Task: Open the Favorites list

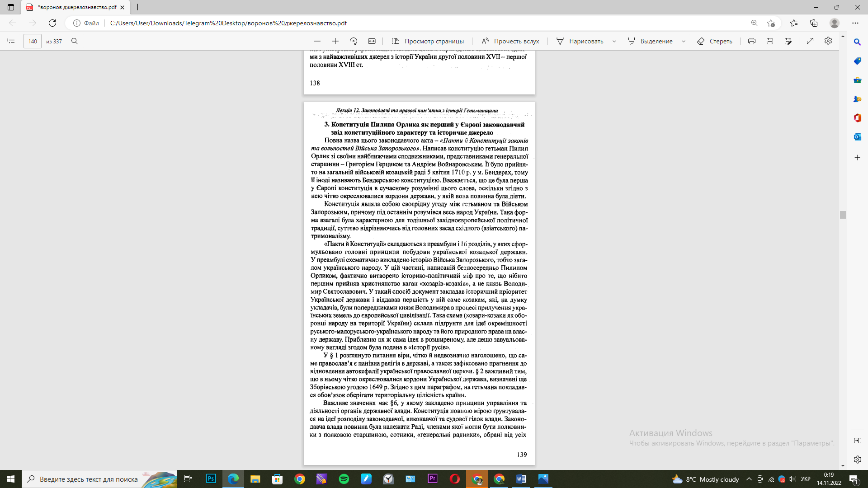Action: (794, 23)
